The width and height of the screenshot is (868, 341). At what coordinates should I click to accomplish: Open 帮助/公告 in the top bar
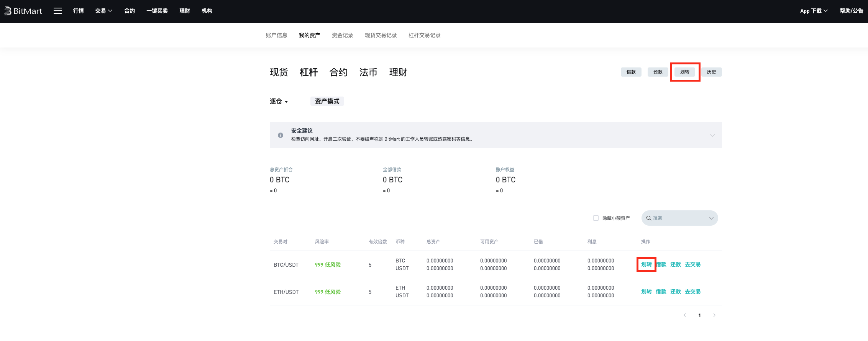(851, 11)
